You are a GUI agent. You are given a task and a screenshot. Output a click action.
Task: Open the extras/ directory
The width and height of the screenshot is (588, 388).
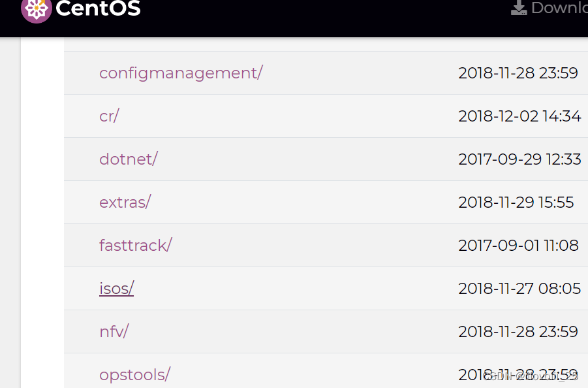125,202
